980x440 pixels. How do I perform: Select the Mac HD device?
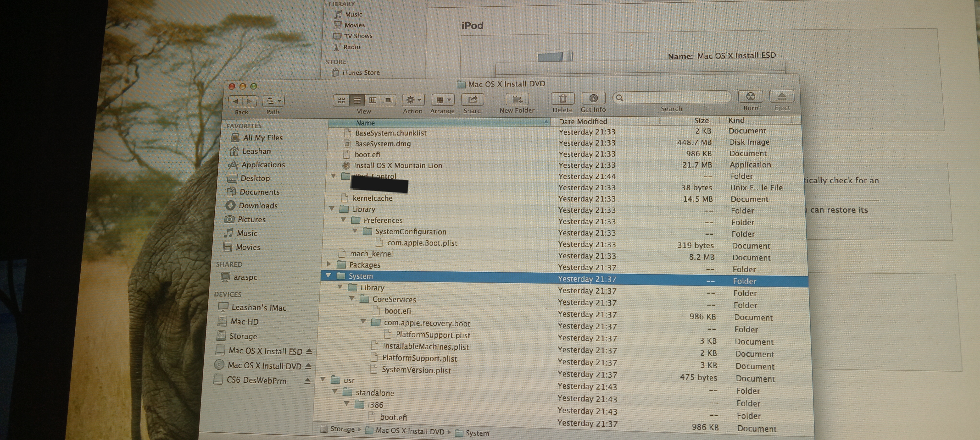pos(238,322)
